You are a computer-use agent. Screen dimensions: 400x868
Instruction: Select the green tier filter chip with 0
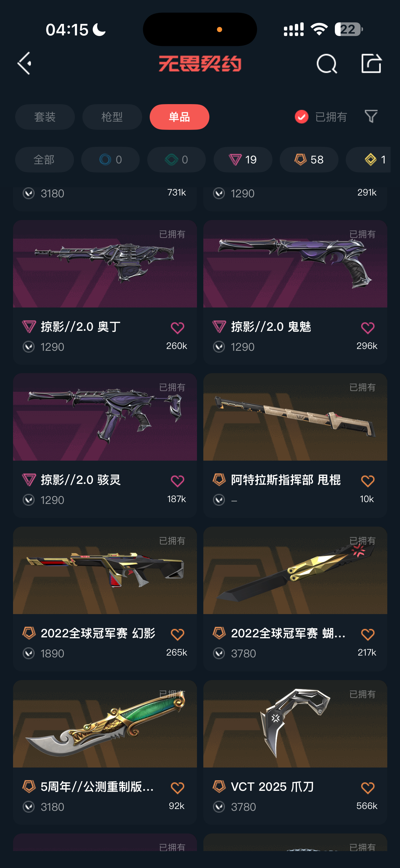(176, 159)
